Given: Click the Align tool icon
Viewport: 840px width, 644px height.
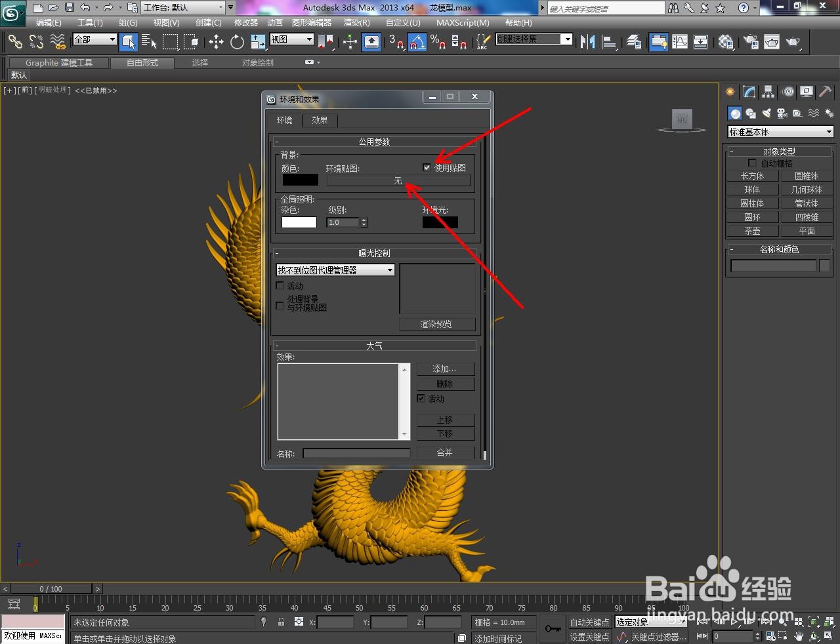Looking at the screenshot, I should [610, 42].
